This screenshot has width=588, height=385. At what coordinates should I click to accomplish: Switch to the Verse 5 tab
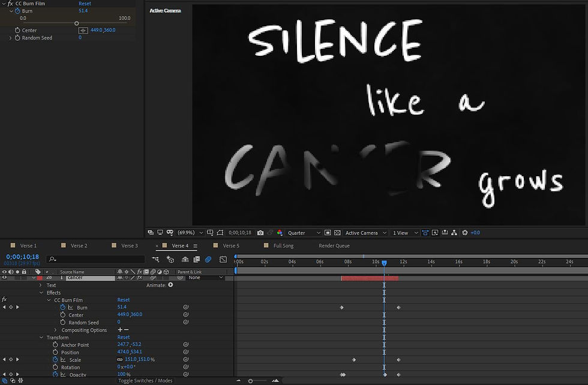(231, 245)
